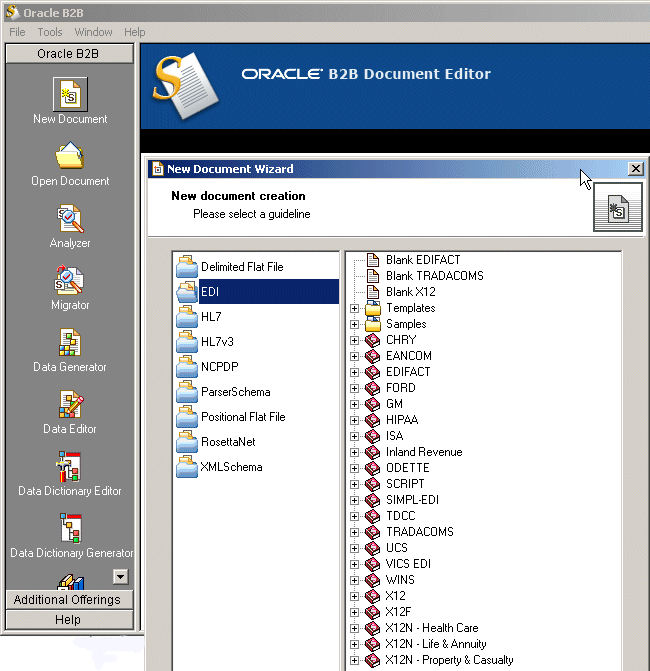Expand the EDIFACT tree node
The height and width of the screenshot is (671, 650).
(354, 372)
